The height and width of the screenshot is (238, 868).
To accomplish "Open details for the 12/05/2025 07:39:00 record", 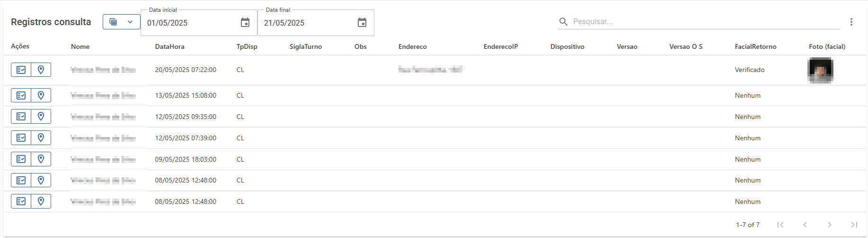I will [x=21, y=137].
